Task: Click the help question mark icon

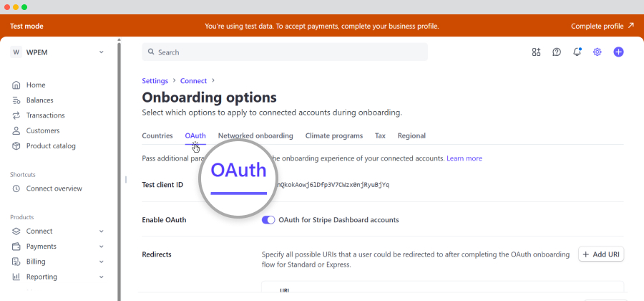Action: click(557, 52)
